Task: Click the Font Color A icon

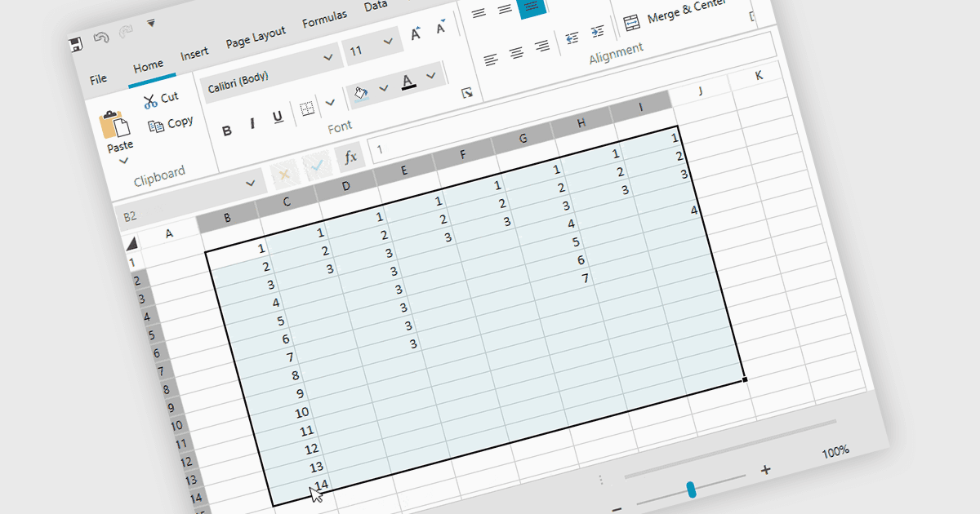Action: coord(408,82)
